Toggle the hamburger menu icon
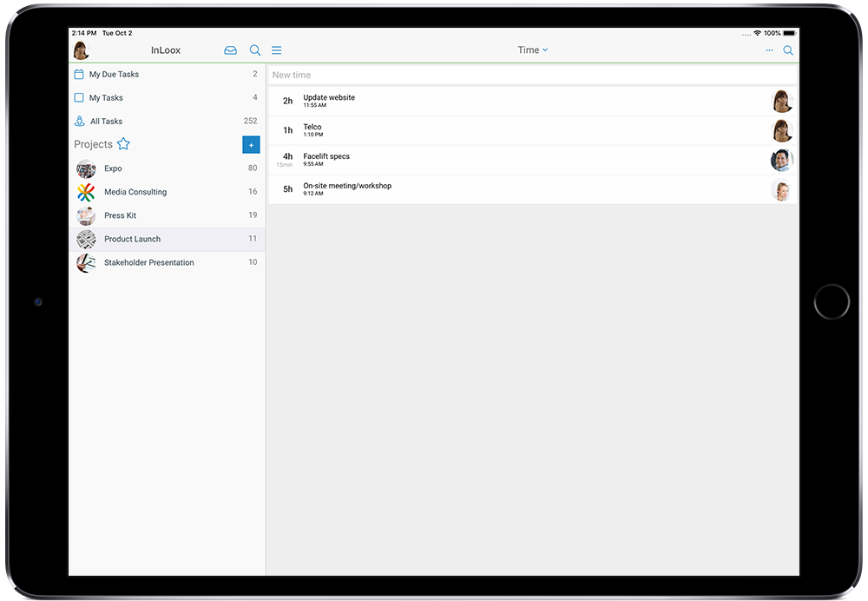The width and height of the screenshot is (868, 601). tap(277, 50)
